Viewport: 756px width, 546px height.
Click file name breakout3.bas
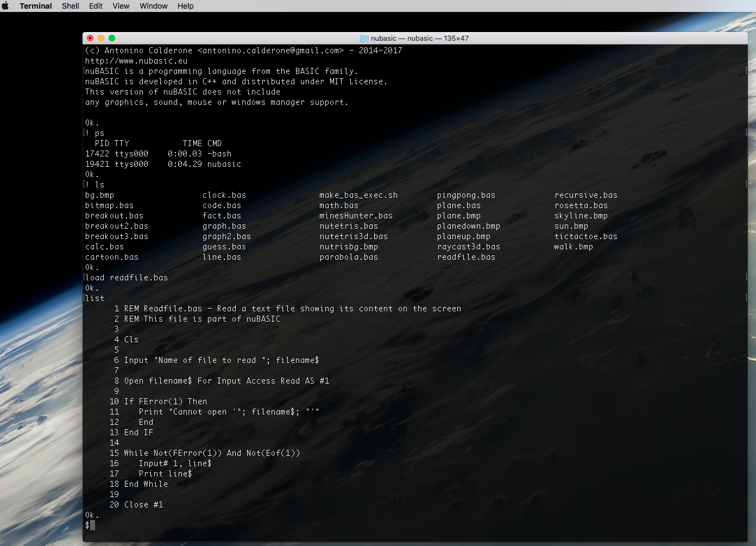[117, 236]
